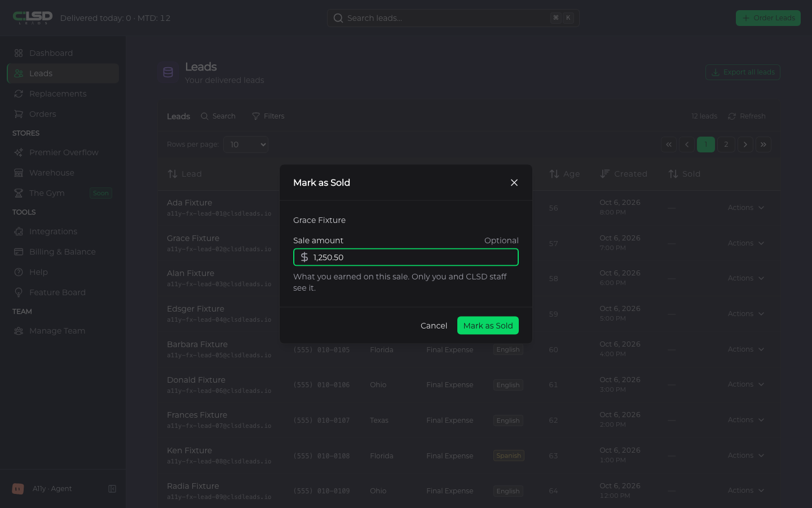This screenshot has height=508, width=812.
Task: Expand Actions for Donald Fixture row
Action: [x=746, y=384]
